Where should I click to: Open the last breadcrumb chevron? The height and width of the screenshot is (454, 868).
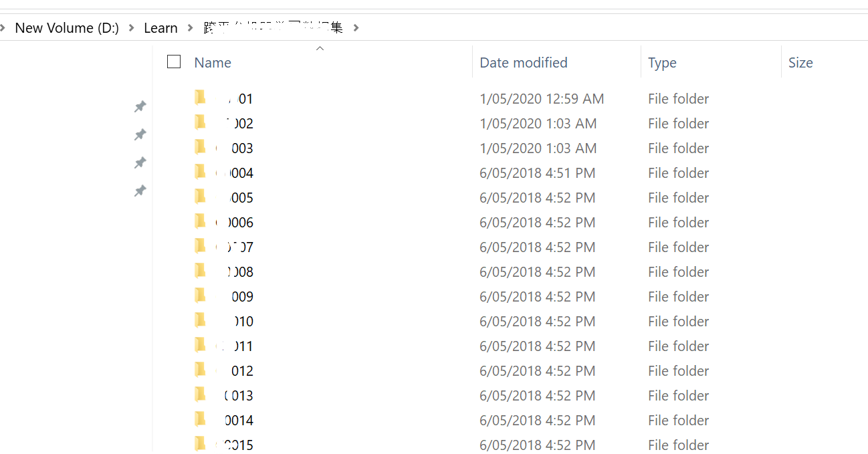click(x=356, y=27)
